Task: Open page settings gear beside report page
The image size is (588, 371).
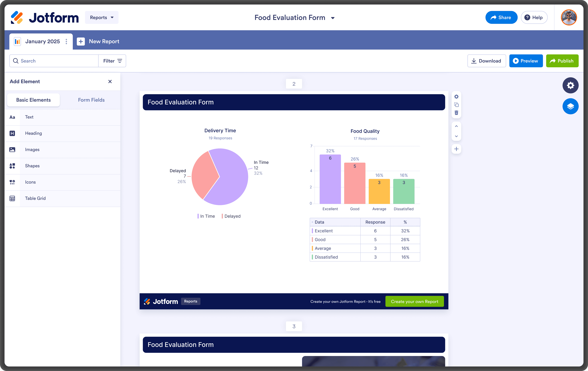Action: pos(456,97)
